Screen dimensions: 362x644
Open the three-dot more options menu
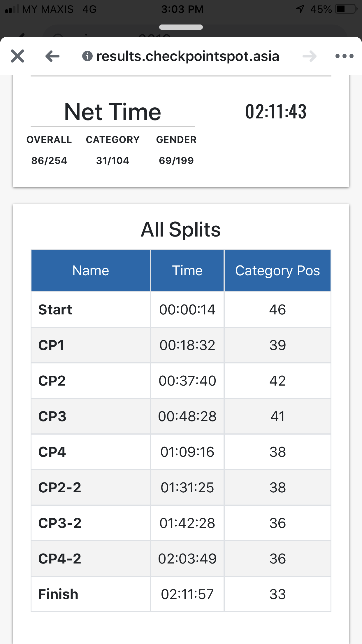coord(344,56)
